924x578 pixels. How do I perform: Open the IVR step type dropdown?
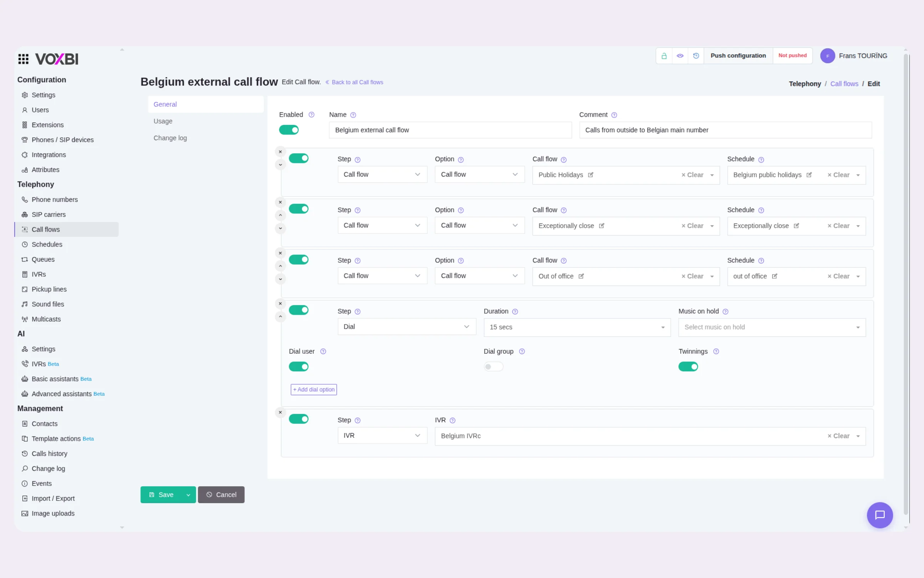pos(382,436)
